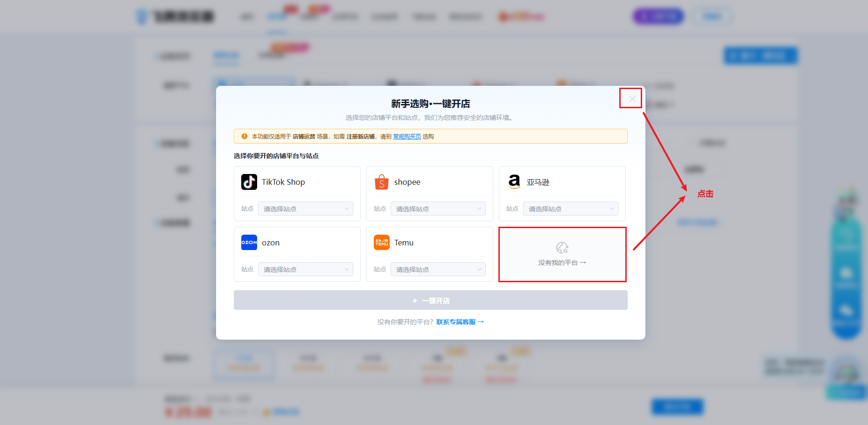Choose the 没有我的平台 option card
Image resolution: width=868 pixels, height=425 pixels.
pyautogui.click(x=562, y=254)
